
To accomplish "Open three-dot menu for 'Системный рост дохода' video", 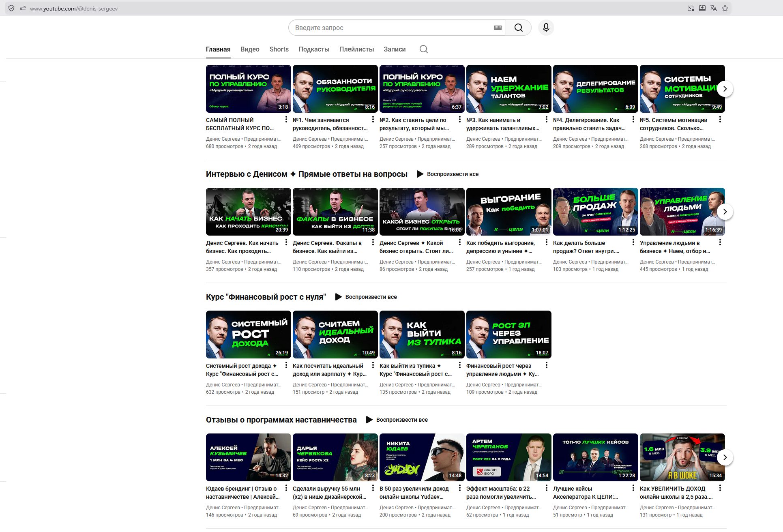I will (286, 365).
